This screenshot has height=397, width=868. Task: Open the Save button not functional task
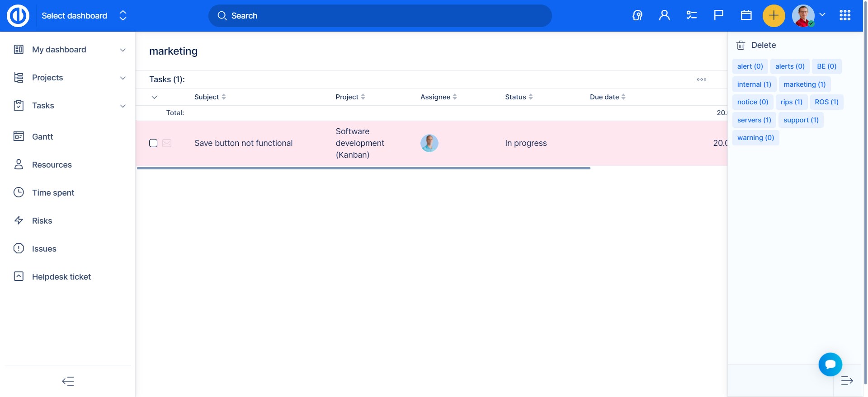[243, 143]
